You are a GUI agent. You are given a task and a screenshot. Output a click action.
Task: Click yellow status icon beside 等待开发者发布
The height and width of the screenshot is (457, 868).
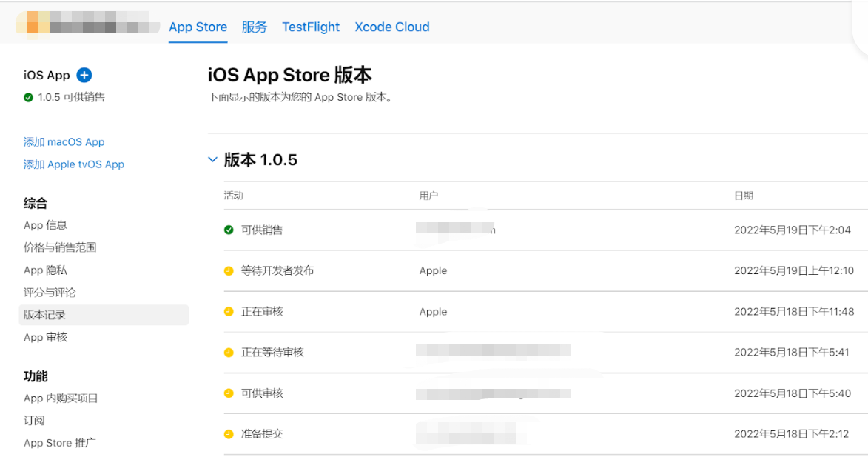coord(229,271)
